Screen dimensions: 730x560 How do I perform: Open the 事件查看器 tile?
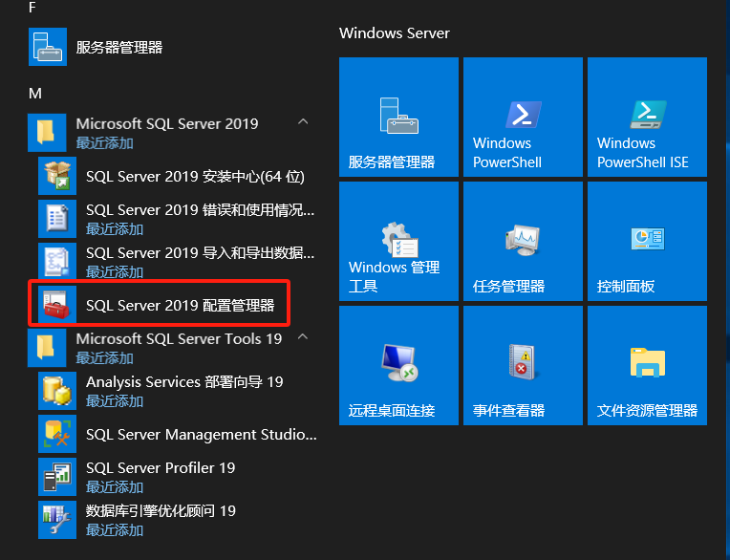coord(523,366)
